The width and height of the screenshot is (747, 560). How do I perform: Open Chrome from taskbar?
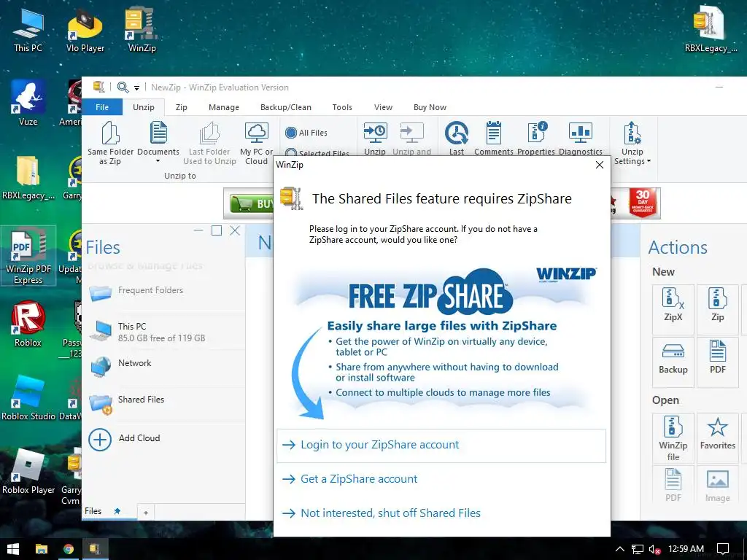(69, 549)
